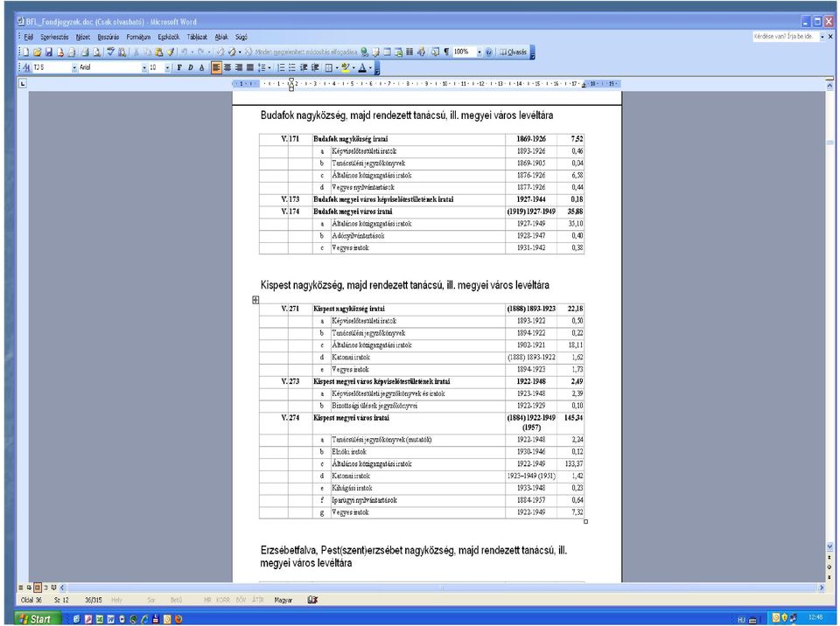Justify the paragraph text
This screenshot has height=626, width=840.
pyautogui.click(x=249, y=67)
